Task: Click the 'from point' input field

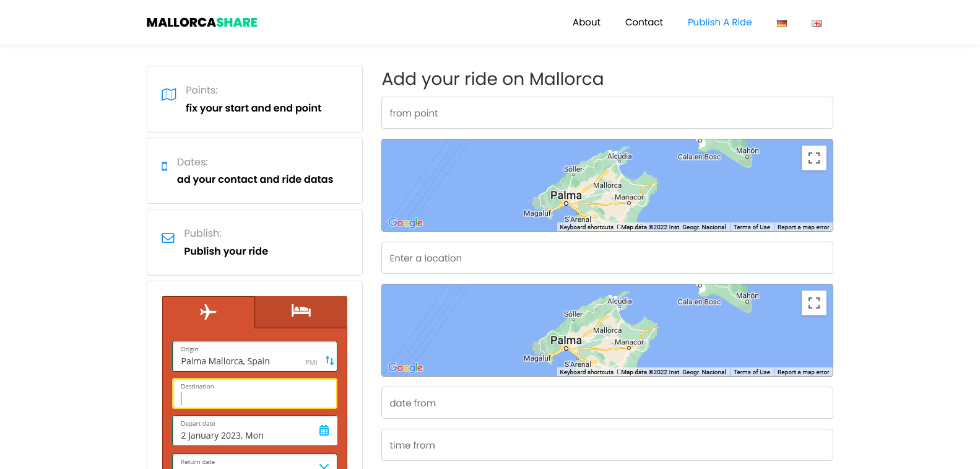Action: 607,113
